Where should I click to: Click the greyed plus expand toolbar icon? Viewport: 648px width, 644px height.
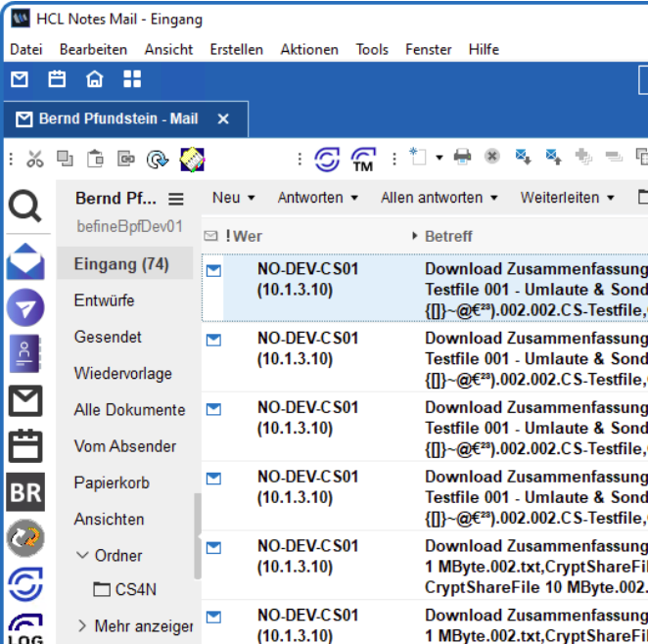point(583,157)
